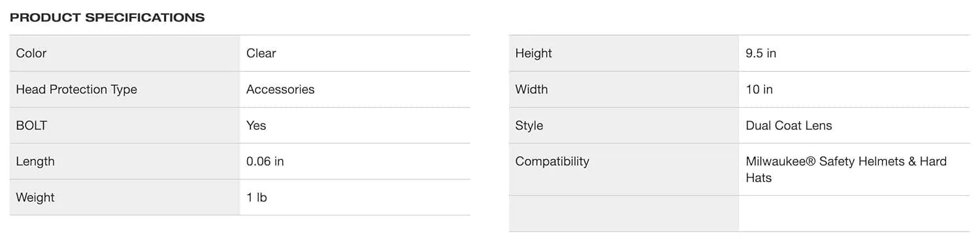Select the Weight label cell
980x246 pixels.
click(x=125, y=197)
